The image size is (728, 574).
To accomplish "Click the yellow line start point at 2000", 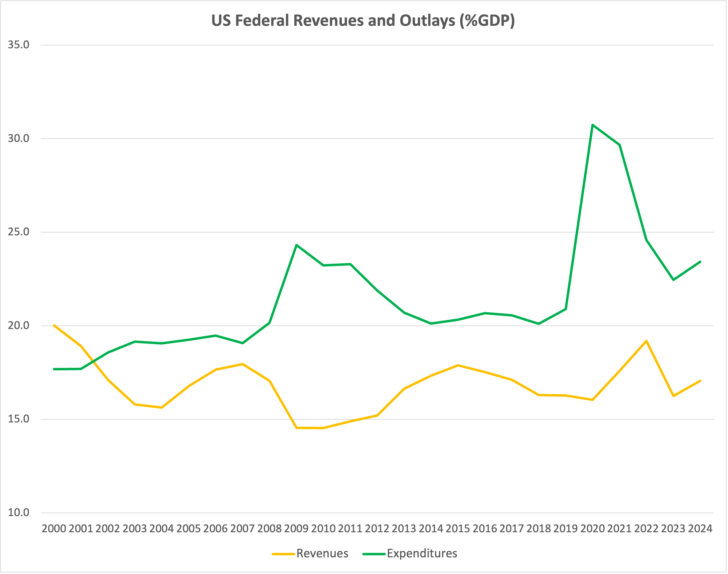I will pos(54,325).
